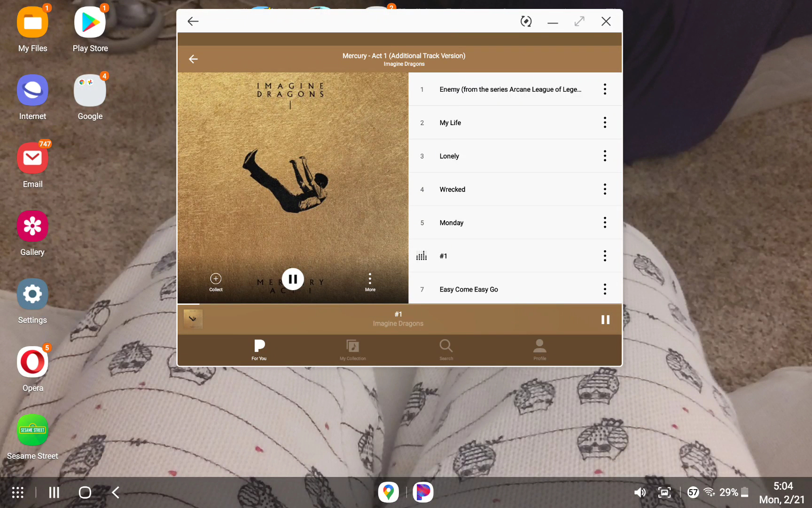Viewport: 812px width, 508px height.
Task: Toggle the volume speaker icon in system tray
Action: (x=640, y=492)
